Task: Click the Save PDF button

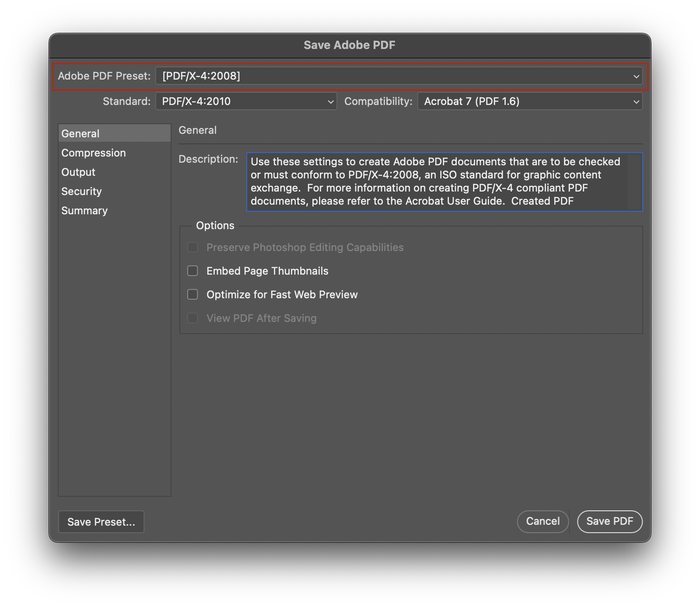Action: (610, 521)
